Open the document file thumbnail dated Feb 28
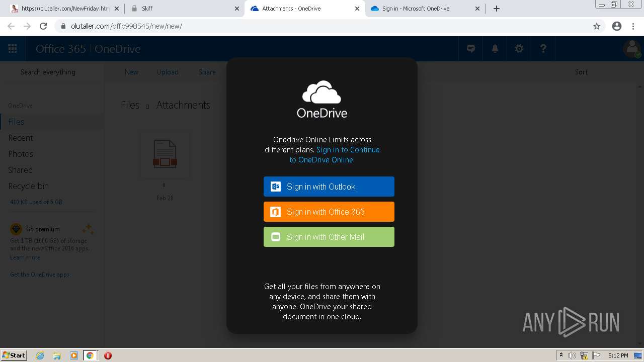The image size is (644, 362). pyautogui.click(x=165, y=154)
